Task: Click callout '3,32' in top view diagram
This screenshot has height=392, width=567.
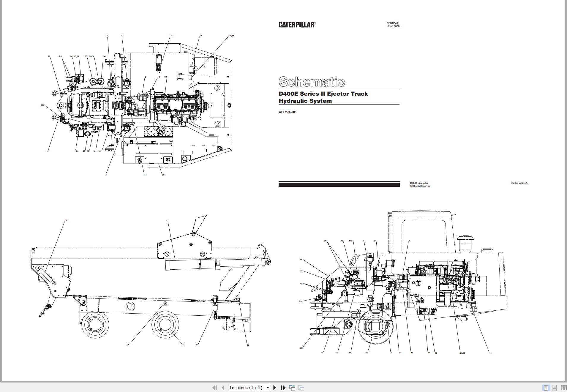Action: [x=42, y=105]
